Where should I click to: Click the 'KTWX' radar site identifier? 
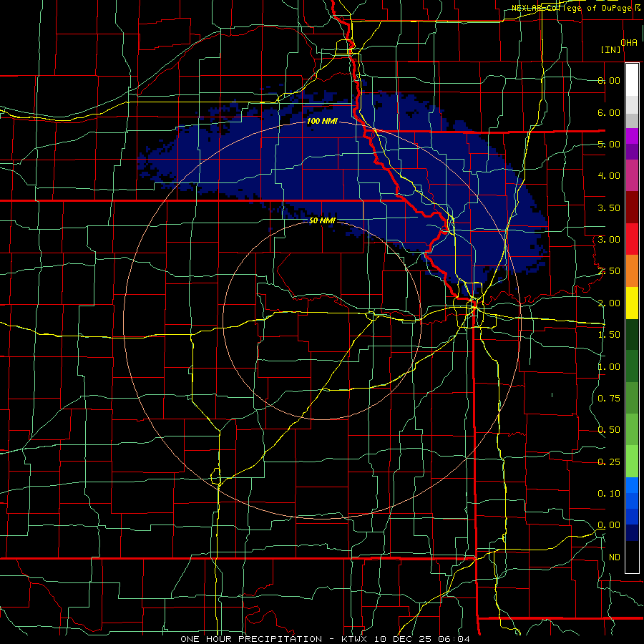[353, 639]
